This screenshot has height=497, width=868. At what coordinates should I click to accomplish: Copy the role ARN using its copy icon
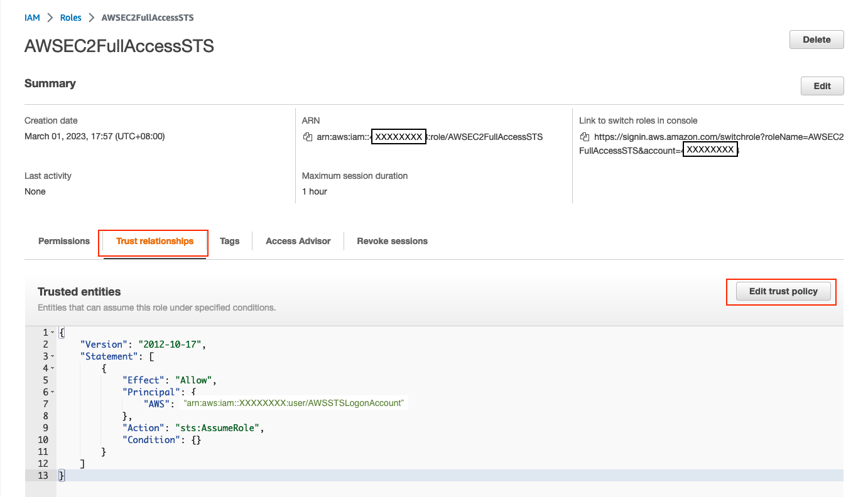coord(307,137)
